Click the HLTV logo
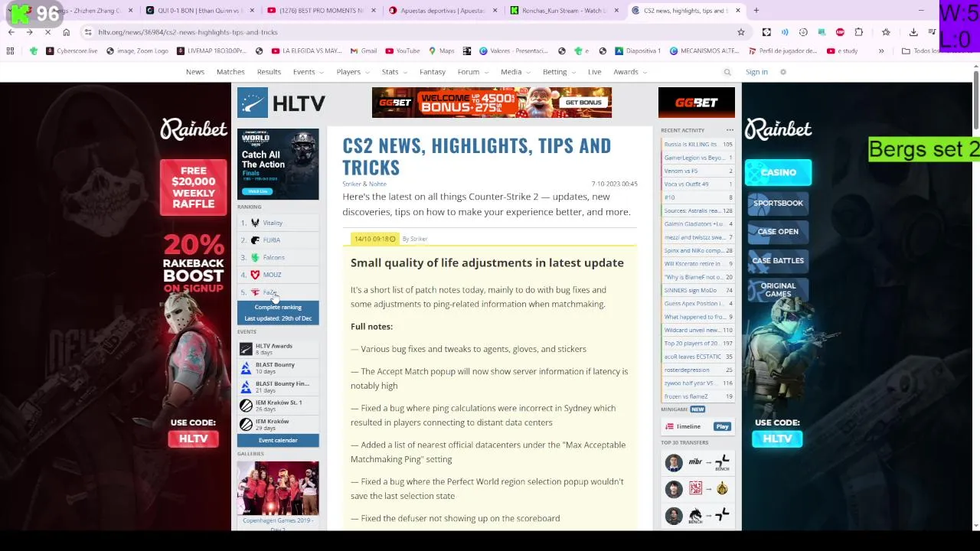Viewport: 980px width, 551px height. point(281,103)
